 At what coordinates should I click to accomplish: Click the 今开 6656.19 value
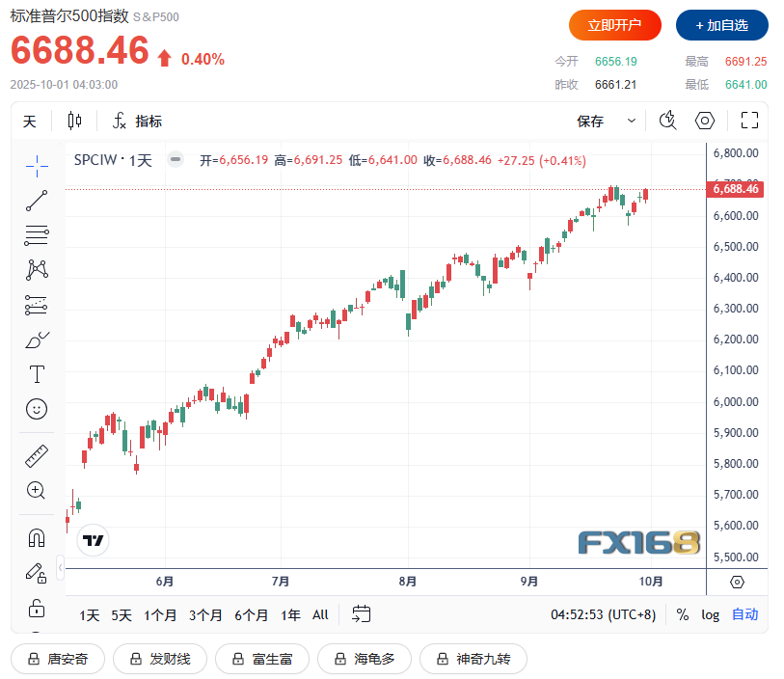616,62
